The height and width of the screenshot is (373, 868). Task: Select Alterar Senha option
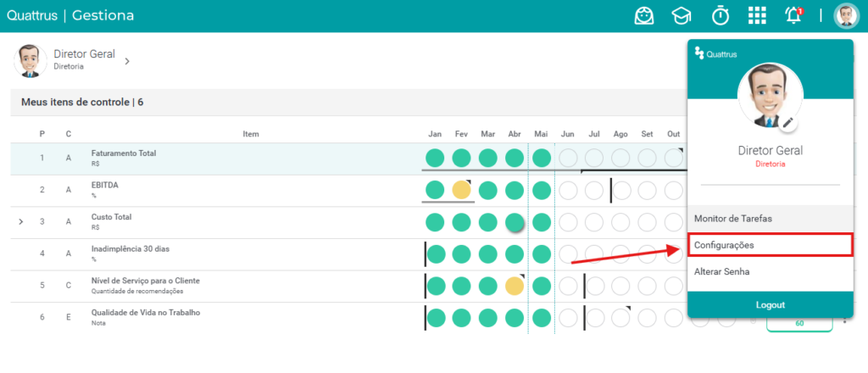click(771, 272)
